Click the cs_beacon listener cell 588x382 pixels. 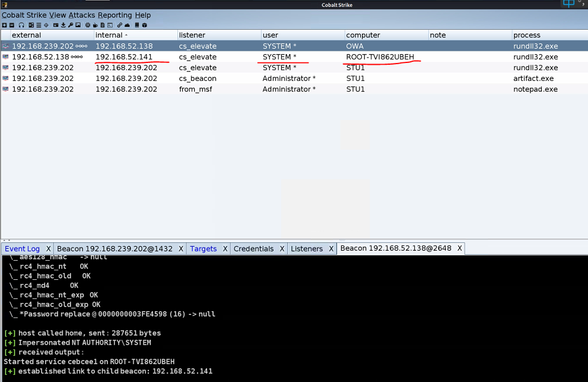(x=198, y=78)
